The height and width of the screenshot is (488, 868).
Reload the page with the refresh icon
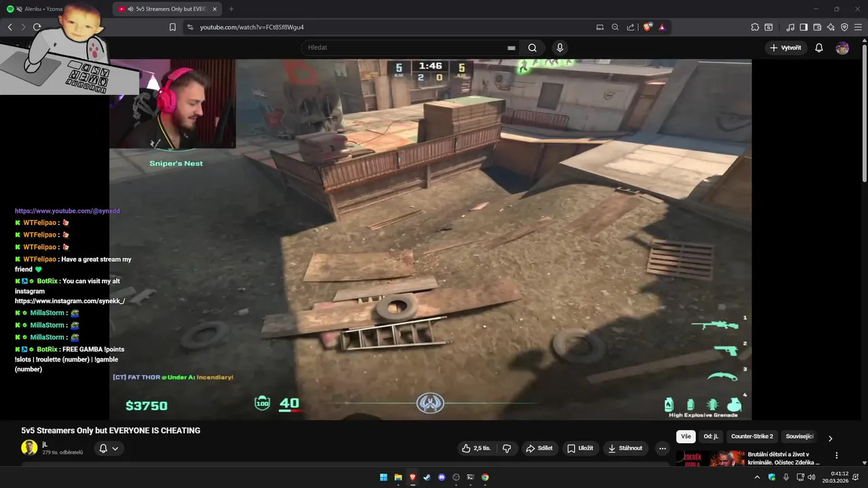[37, 27]
